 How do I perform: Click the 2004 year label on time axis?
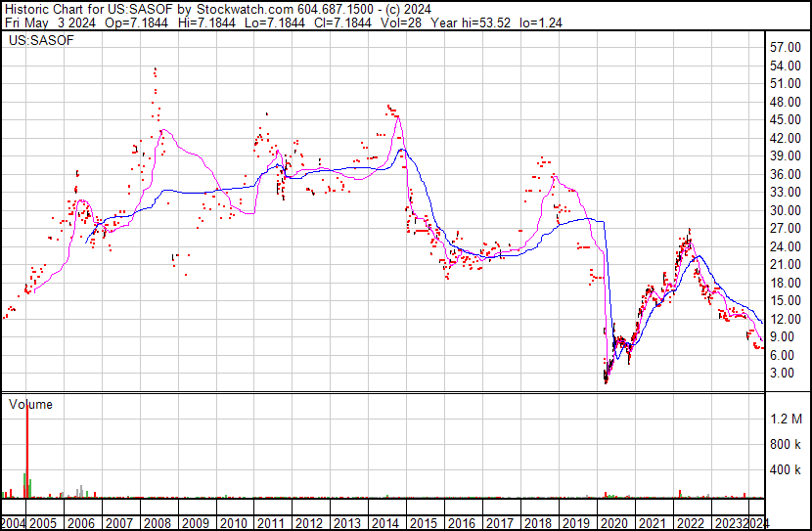pyautogui.click(x=14, y=523)
